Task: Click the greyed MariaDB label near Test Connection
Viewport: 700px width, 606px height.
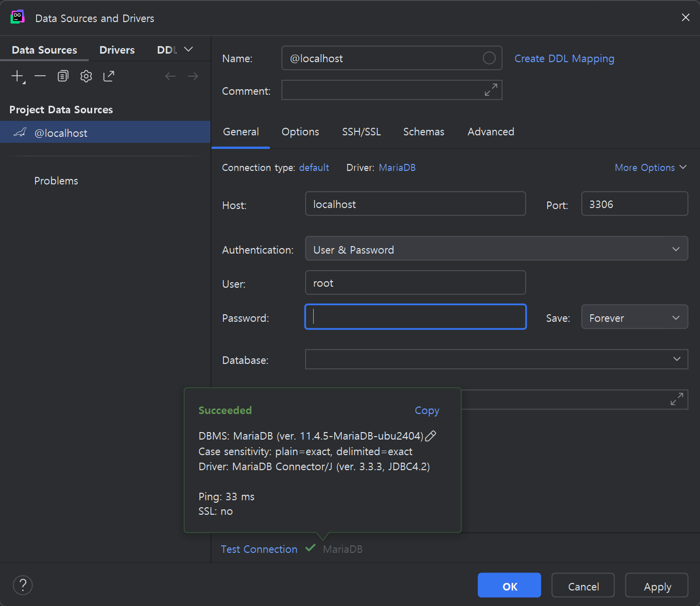Action: point(343,549)
